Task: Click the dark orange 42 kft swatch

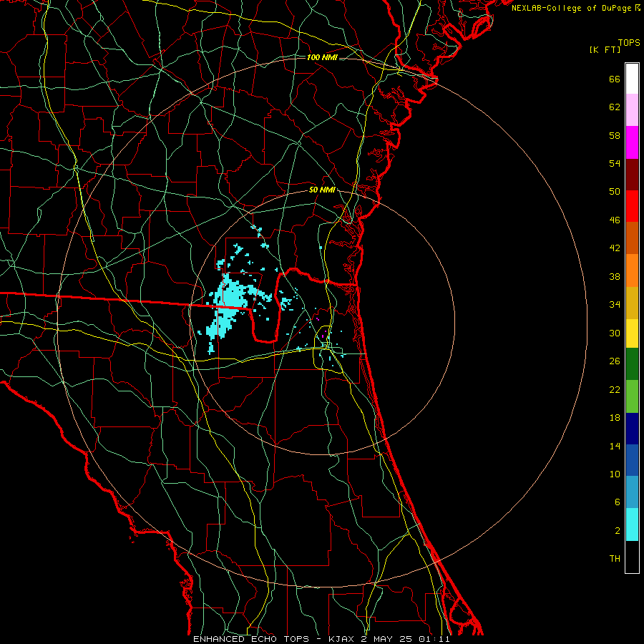Action: coord(632,238)
